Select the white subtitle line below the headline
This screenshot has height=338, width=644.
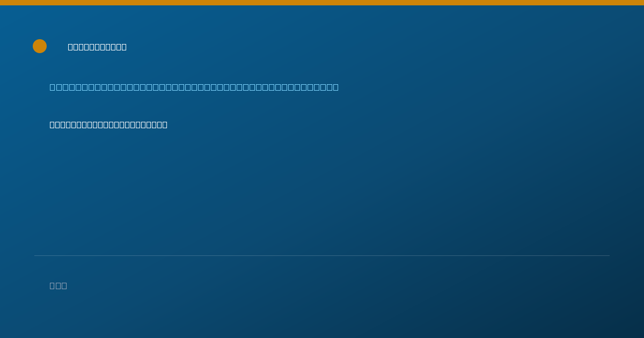[x=108, y=125]
